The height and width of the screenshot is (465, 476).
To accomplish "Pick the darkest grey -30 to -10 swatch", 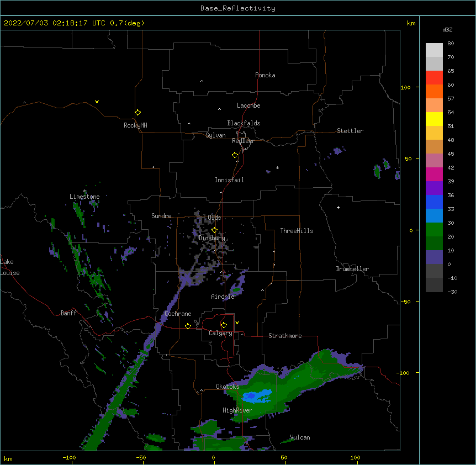I will (434, 285).
